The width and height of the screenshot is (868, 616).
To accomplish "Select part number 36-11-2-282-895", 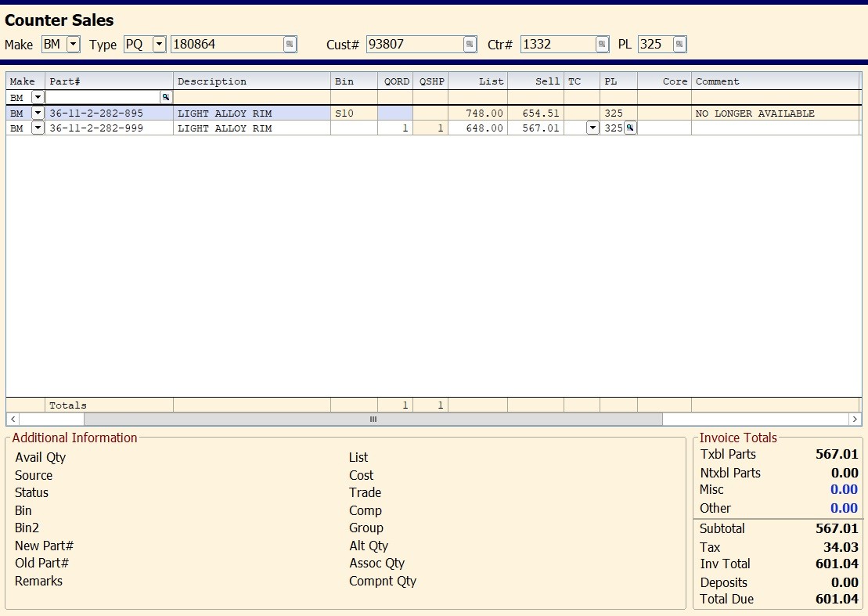I will (96, 113).
